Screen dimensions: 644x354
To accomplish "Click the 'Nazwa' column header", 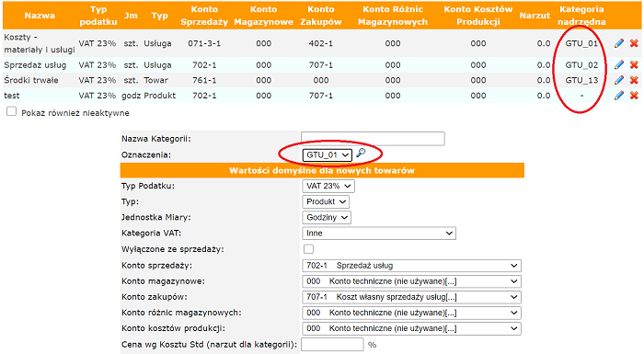I will point(40,16).
